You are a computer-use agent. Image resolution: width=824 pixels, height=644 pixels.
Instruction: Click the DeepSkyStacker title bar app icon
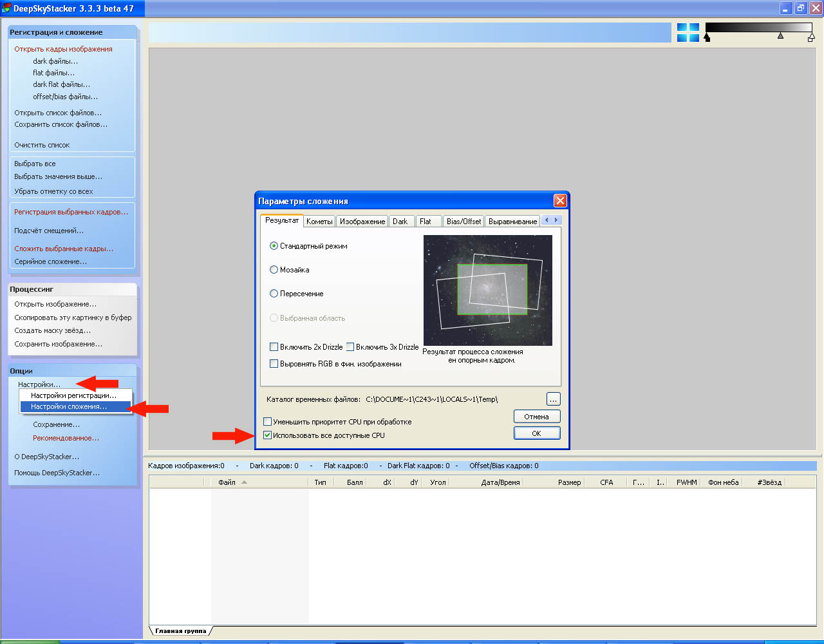[x=6, y=8]
